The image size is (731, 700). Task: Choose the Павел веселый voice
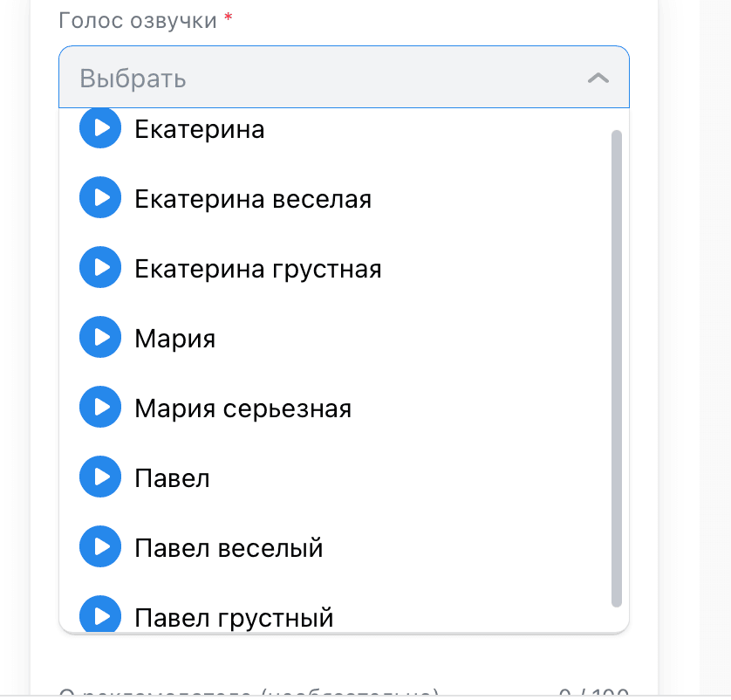(229, 547)
